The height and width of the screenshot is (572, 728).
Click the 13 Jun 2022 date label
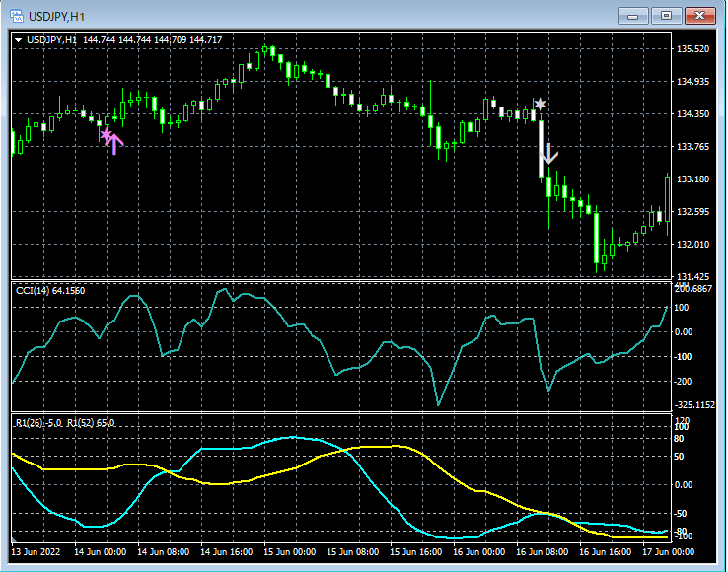37,551
